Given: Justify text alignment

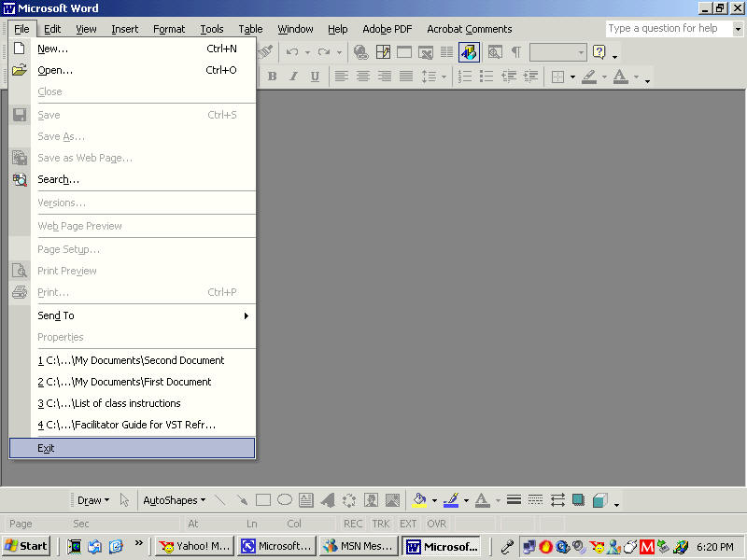Looking at the screenshot, I should (406, 77).
